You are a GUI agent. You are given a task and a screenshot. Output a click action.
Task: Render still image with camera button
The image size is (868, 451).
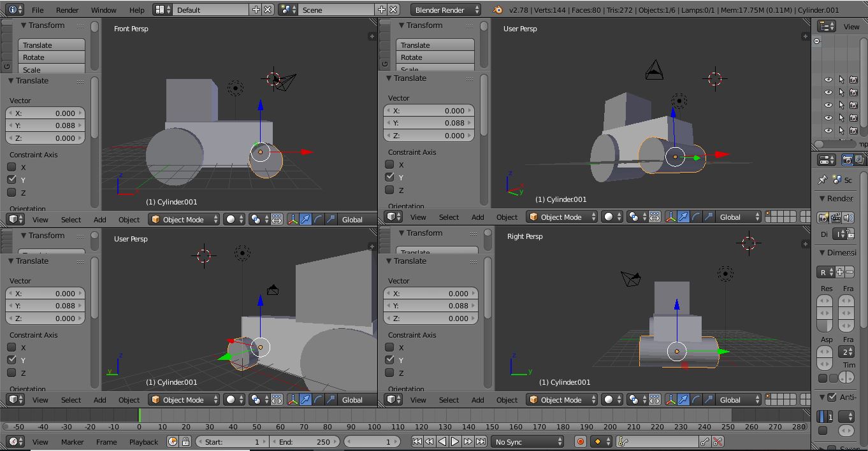(823, 217)
